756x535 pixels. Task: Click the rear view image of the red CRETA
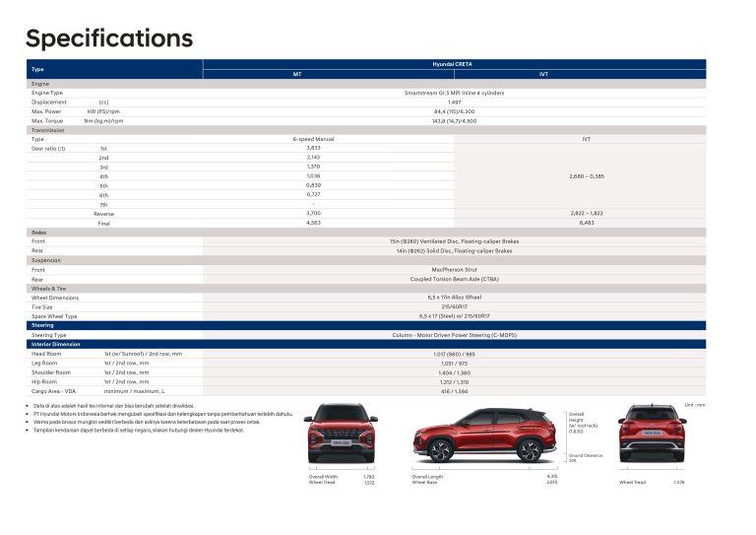653,433
